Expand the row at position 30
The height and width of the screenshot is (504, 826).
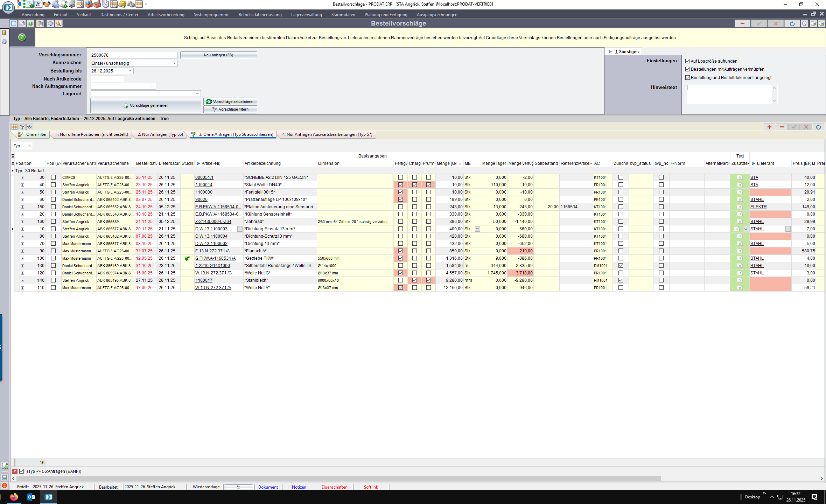pyautogui.click(x=23, y=177)
